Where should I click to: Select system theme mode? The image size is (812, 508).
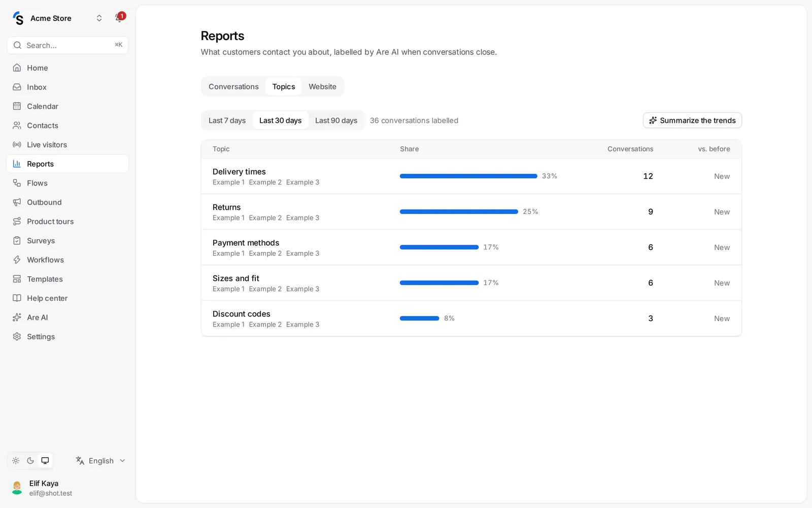45,461
